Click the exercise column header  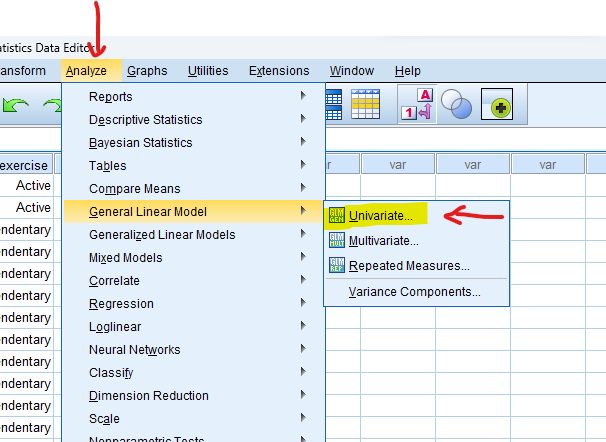click(x=25, y=165)
